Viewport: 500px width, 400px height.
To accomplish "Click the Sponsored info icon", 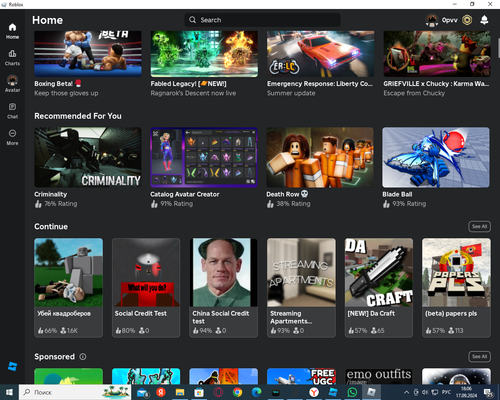I will pyautogui.click(x=83, y=357).
